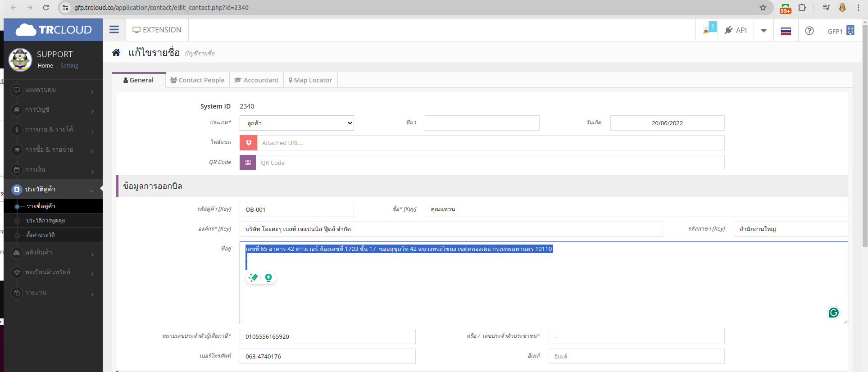The height and width of the screenshot is (372, 868).
Task: Open the Setting link under SUPPORT
Action: (69, 66)
